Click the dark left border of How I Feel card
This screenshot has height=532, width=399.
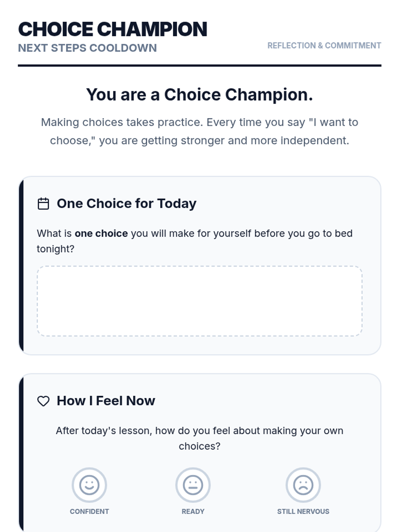tap(21, 452)
